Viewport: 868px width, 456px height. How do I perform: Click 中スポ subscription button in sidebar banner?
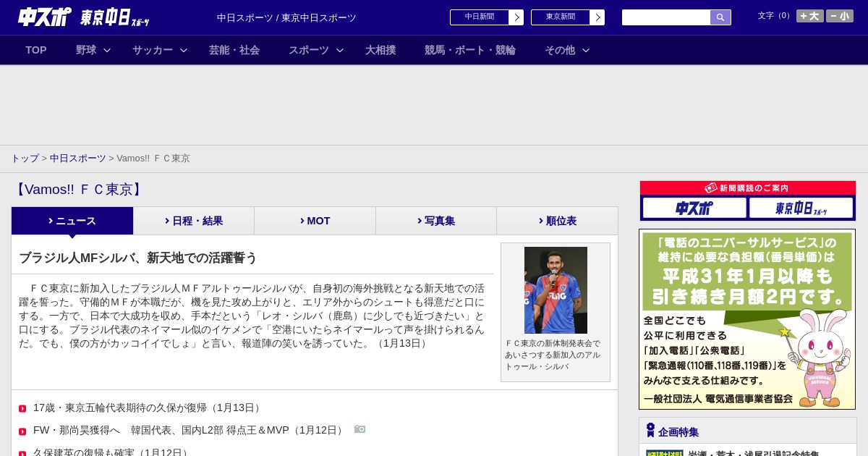694,208
